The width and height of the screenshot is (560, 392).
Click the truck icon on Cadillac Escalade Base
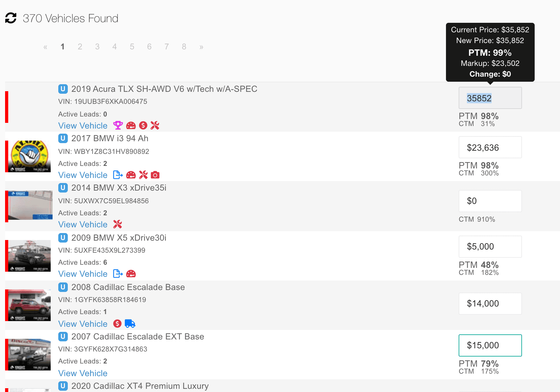tap(130, 324)
